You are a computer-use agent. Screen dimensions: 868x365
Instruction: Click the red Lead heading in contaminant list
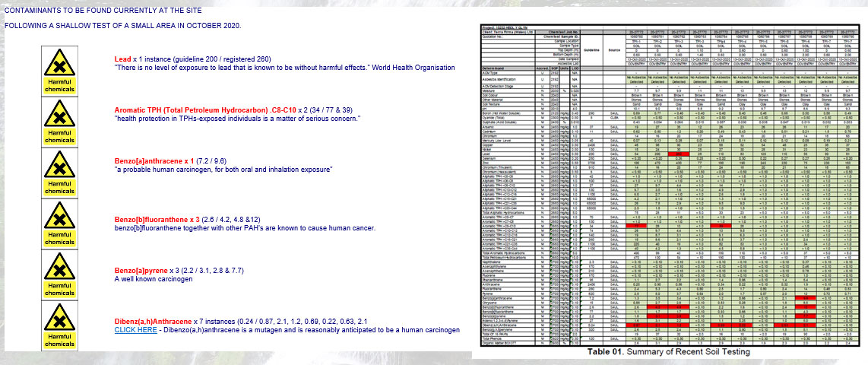point(122,59)
